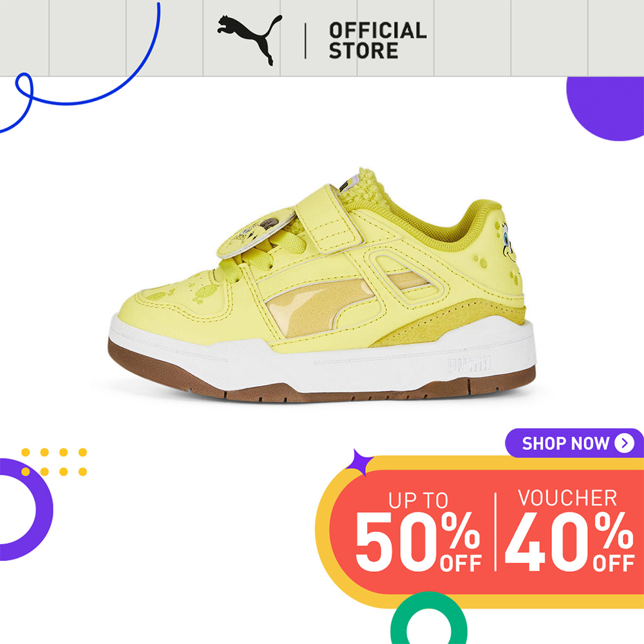Click the SpongeBob tag on shoe strap

pyautogui.click(x=256, y=233)
